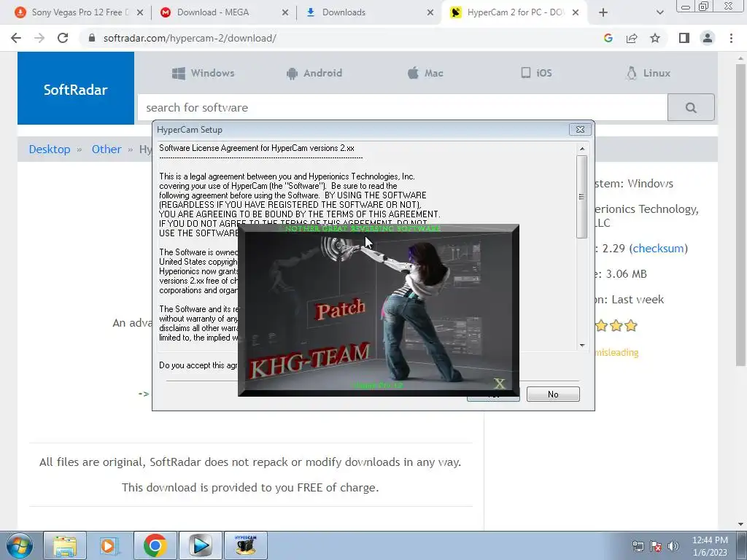
Task: Open the Mac category
Action: [425, 73]
